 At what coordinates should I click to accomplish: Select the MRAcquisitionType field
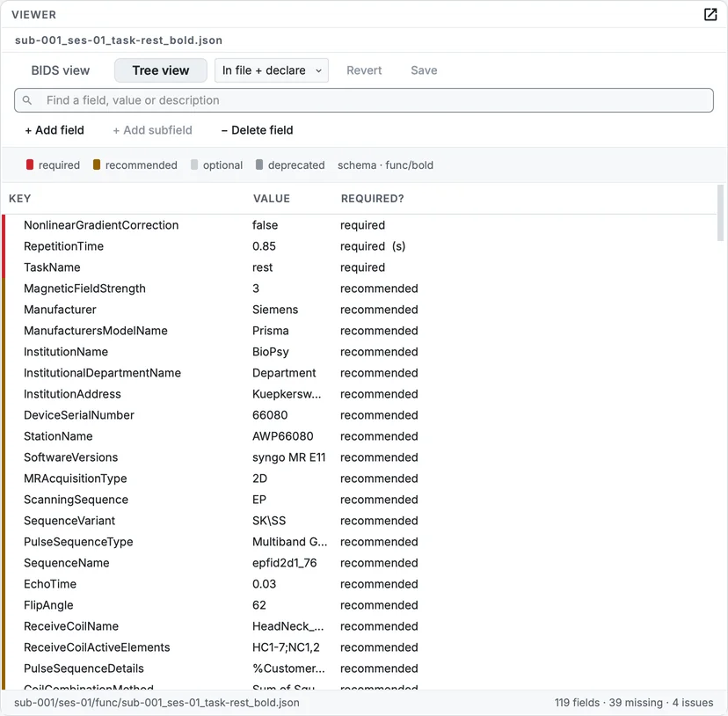[76, 479]
